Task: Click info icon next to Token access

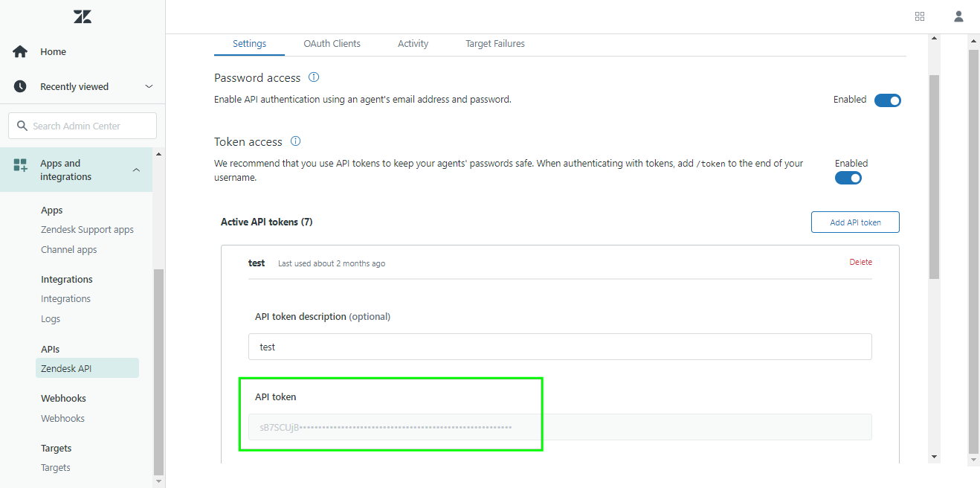Action: pos(295,141)
